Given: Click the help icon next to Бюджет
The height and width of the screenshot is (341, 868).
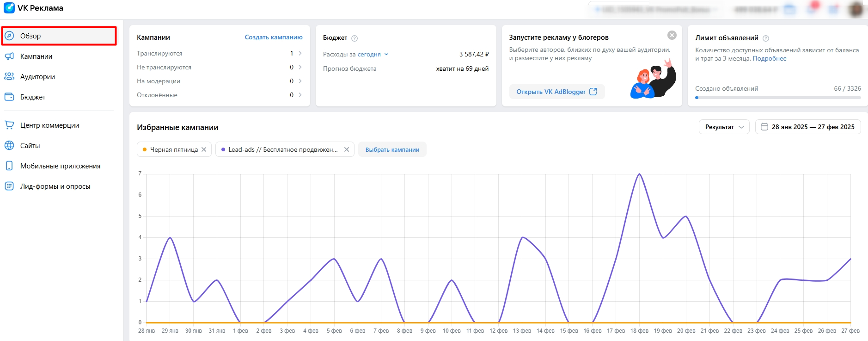Looking at the screenshot, I should tap(355, 38).
